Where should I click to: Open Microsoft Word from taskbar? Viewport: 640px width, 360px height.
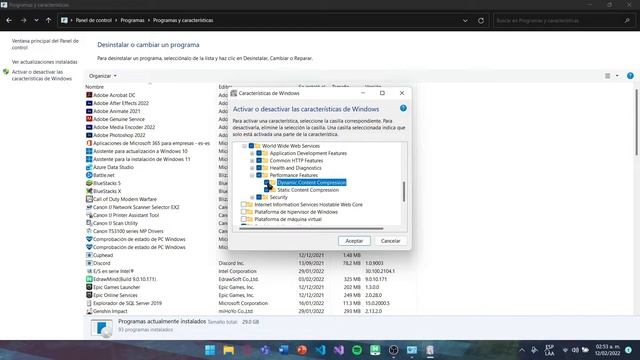pyautogui.click(x=284, y=350)
